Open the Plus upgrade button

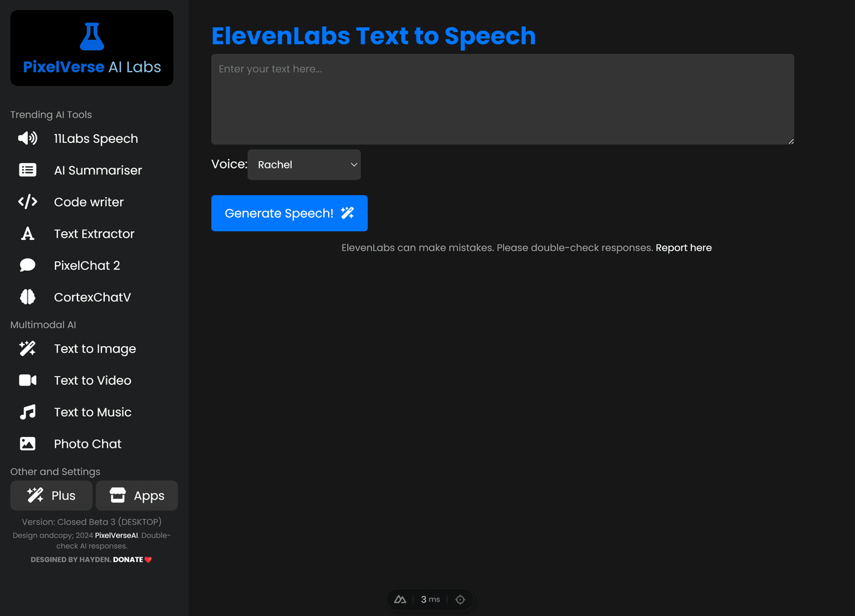pos(51,496)
